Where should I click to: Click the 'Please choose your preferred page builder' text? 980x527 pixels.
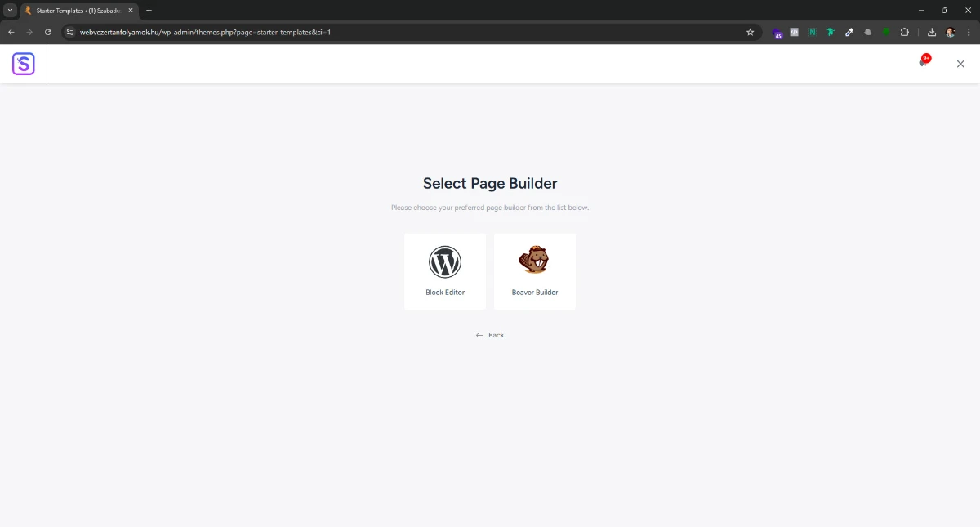click(x=490, y=208)
